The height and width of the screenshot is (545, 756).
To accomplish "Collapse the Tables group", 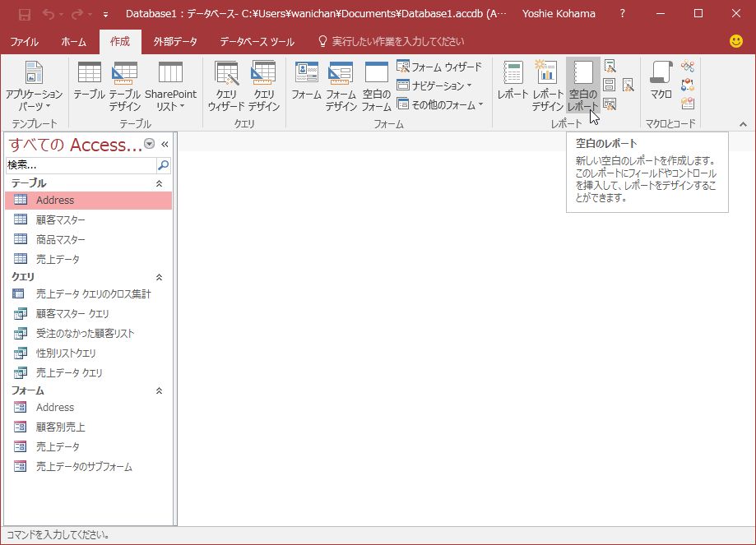I will tap(159, 183).
